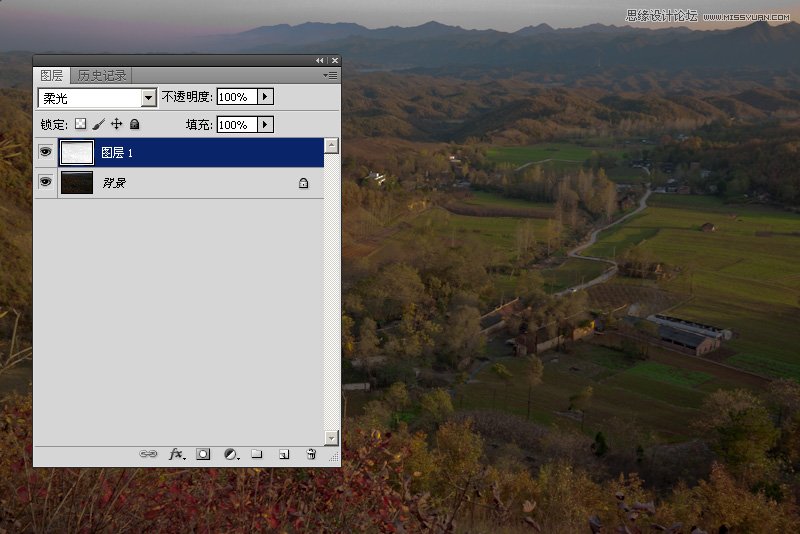The height and width of the screenshot is (534, 800).
Task: Toggle lock image pixels brush icon
Action: coord(98,124)
